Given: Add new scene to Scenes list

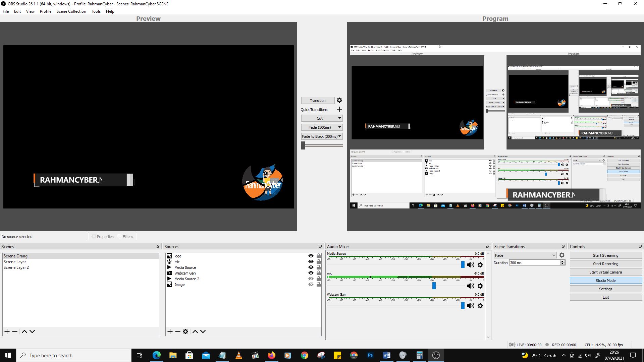Looking at the screenshot, I should coord(7,331).
